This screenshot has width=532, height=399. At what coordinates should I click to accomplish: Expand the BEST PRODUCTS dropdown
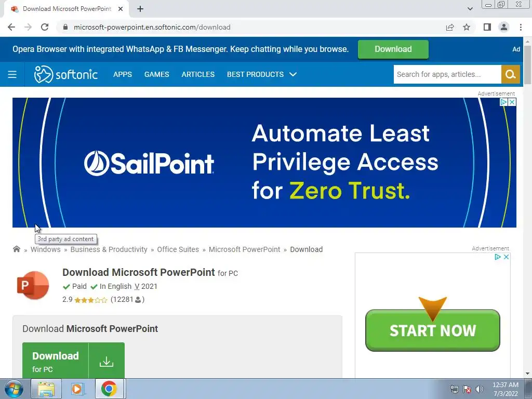click(262, 74)
